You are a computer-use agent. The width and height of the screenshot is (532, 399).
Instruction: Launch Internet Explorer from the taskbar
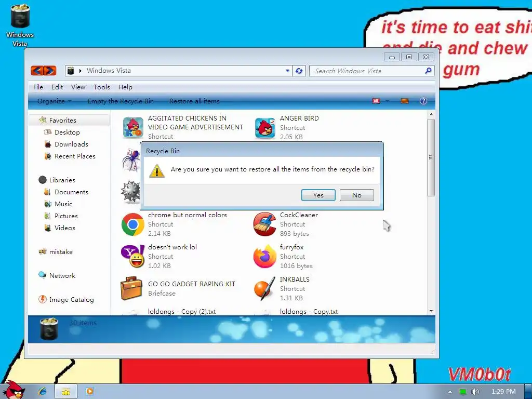pyautogui.click(x=43, y=391)
